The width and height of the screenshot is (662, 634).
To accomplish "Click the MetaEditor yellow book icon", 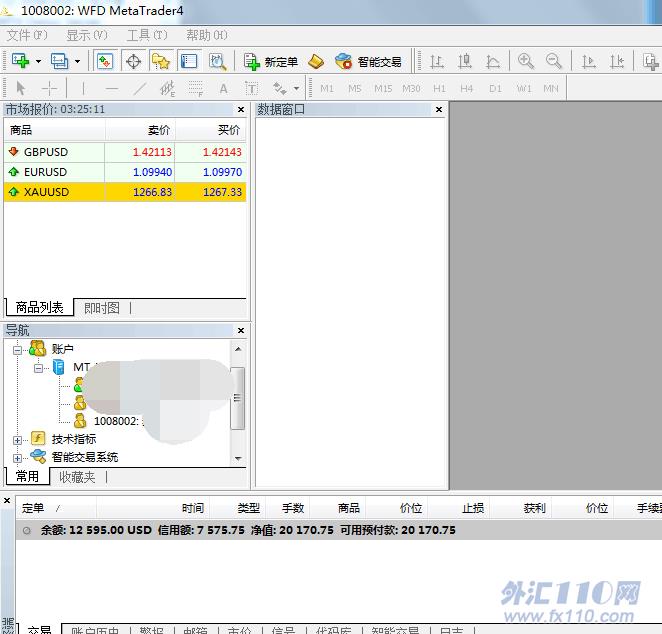I will click(316, 62).
